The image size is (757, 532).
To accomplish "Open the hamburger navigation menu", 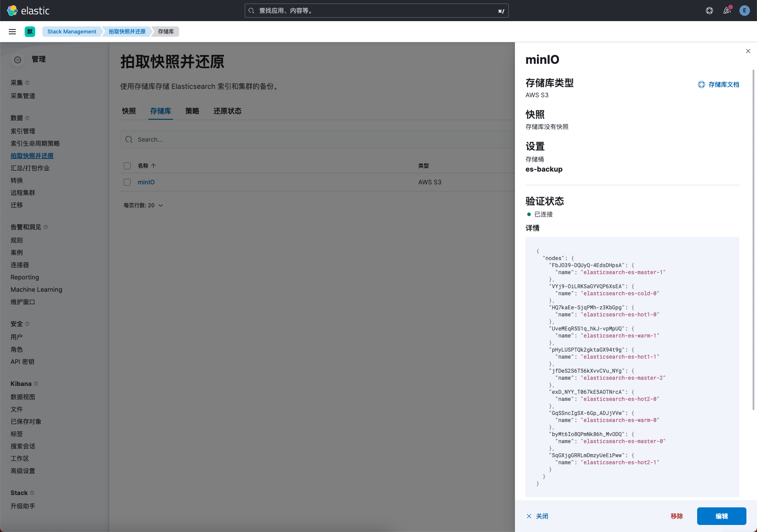I will [12, 32].
